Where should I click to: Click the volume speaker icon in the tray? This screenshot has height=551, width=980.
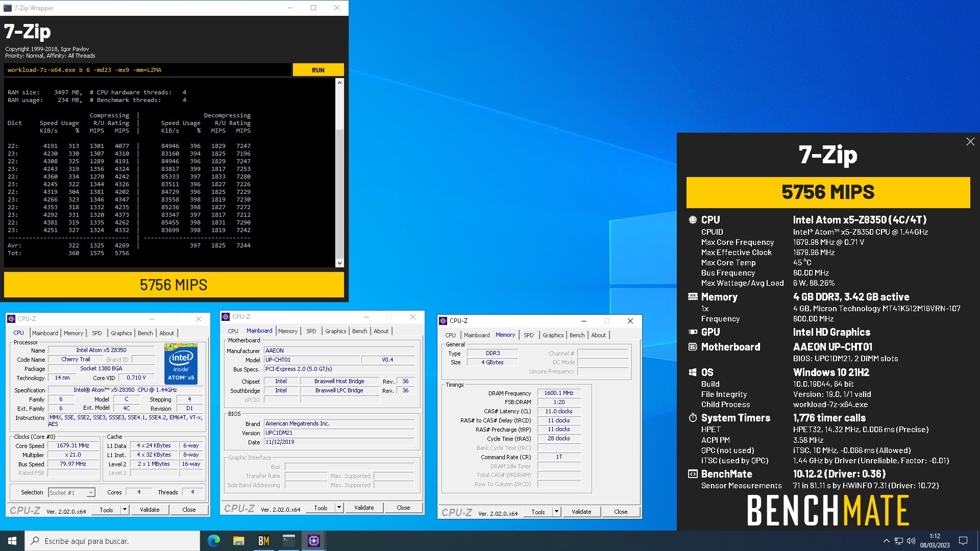(x=911, y=541)
